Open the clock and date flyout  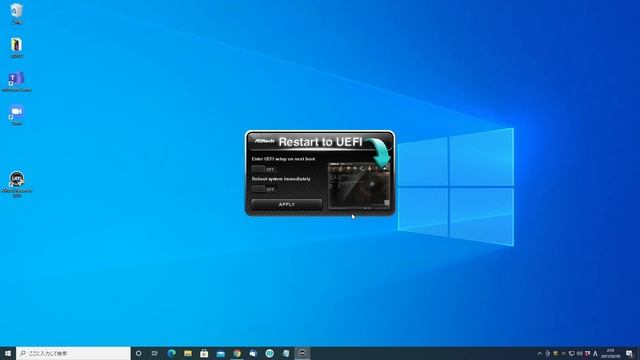611,353
